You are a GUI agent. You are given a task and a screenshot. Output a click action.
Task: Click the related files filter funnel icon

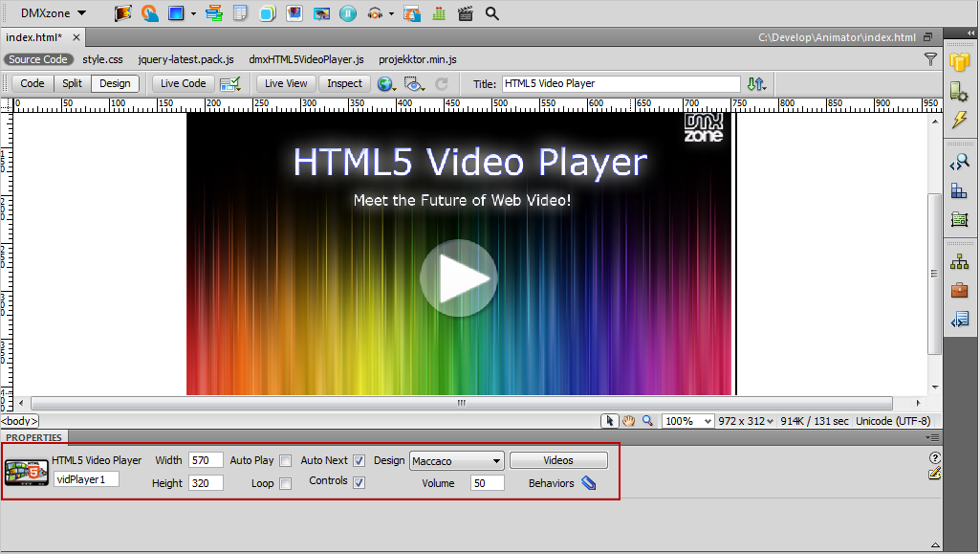point(930,59)
